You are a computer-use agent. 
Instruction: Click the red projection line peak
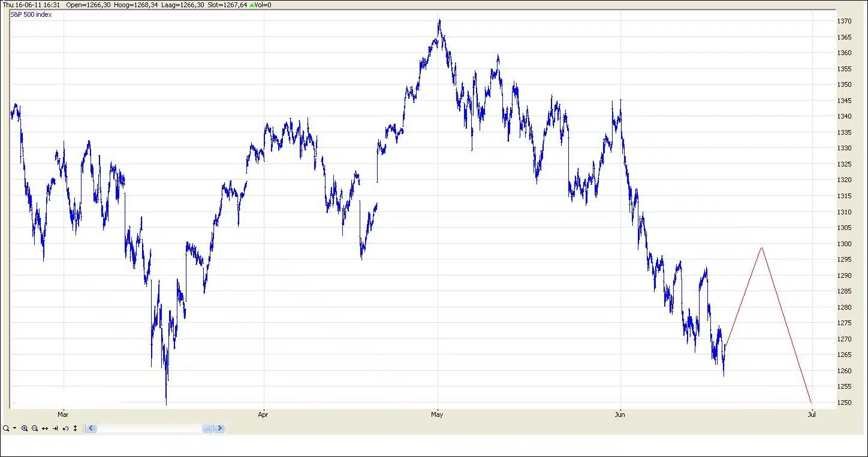point(761,247)
